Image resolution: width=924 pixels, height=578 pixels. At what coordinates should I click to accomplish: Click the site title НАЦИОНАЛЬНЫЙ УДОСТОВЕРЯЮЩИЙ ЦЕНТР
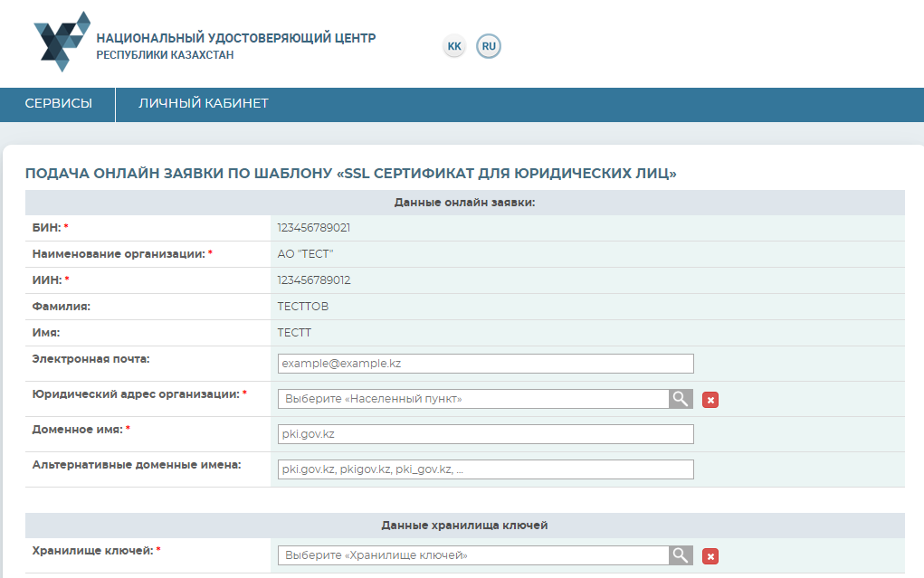235,39
